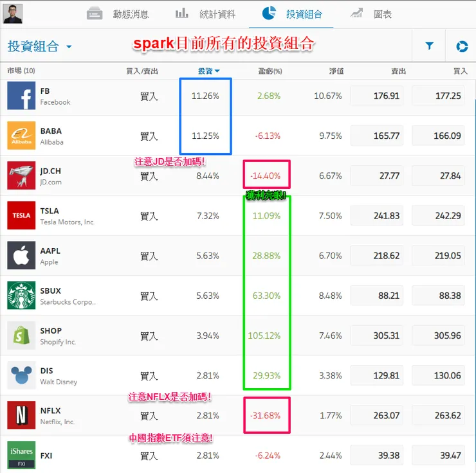476x473 pixels.
Task: Sort by the 盈虧(%) column header
Action: (x=270, y=71)
